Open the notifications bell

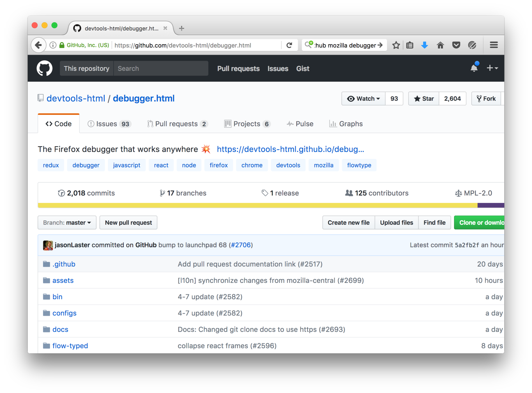coord(474,68)
